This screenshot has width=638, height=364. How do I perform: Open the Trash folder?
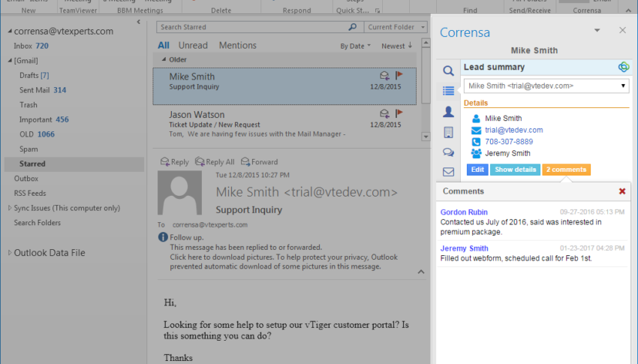74,105
